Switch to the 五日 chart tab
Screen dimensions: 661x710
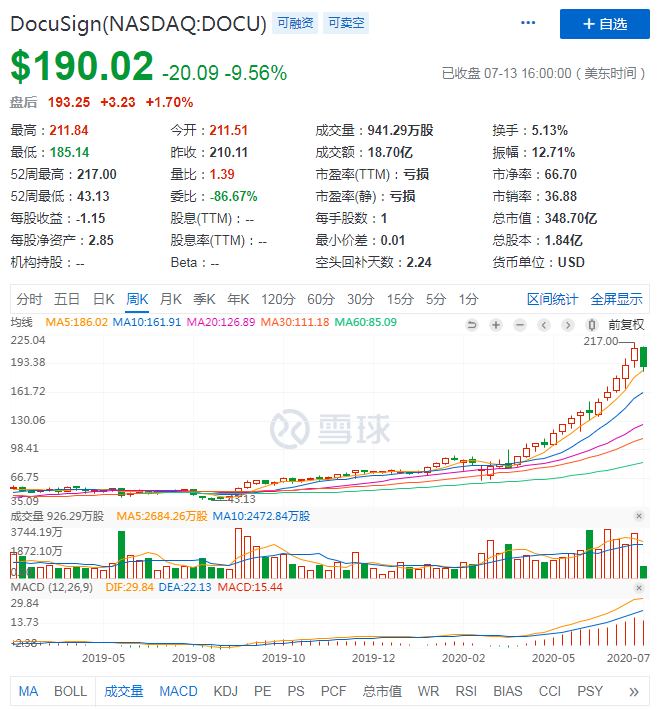point(67,299)
